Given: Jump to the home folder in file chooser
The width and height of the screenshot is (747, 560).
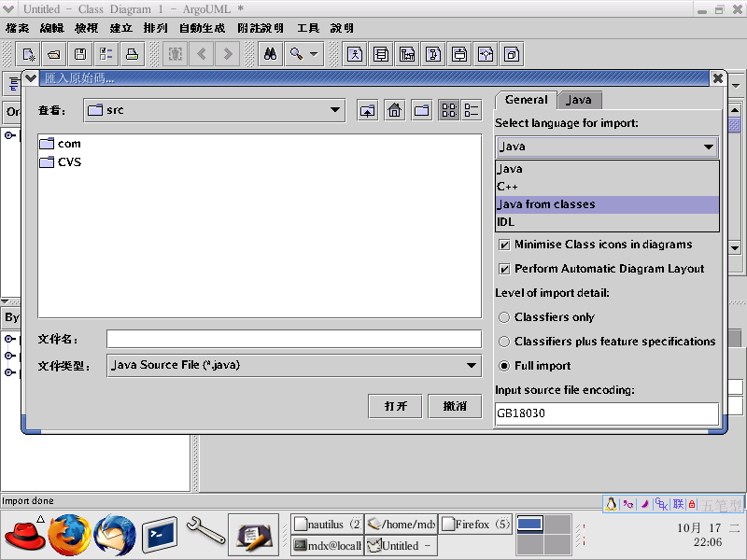Looking at the screenshot, I should (394, 110).
